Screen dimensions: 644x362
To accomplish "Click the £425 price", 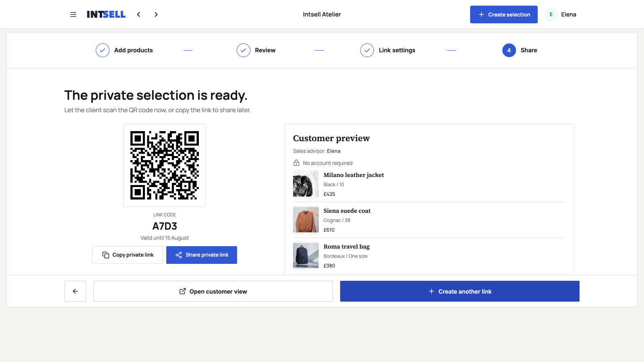I will coord(329,194).
